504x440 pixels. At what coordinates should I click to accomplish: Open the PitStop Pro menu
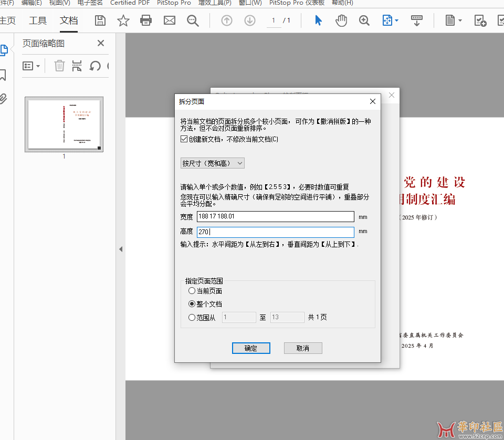coord(174,3)
